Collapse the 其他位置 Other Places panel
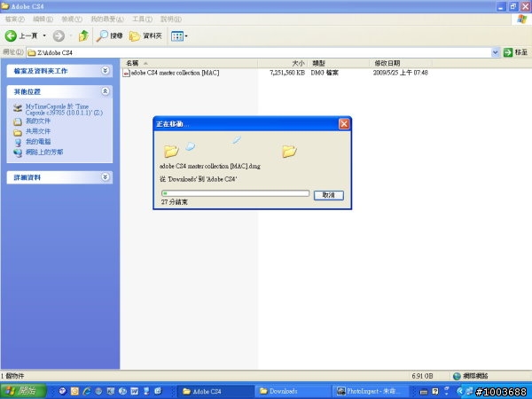Screen dimensions: 532x399 (x=106, y=91)
